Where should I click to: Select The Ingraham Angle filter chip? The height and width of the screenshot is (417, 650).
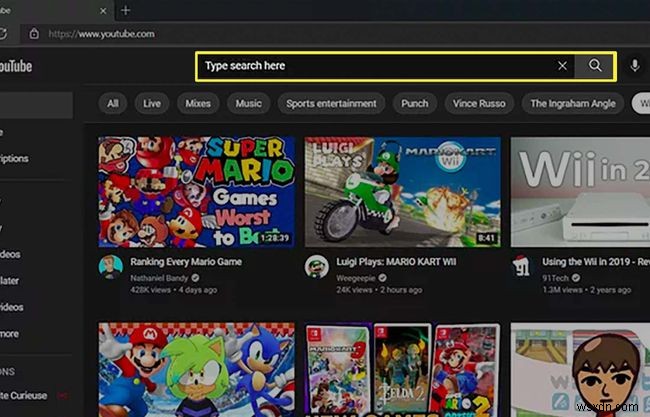[573, 103]
